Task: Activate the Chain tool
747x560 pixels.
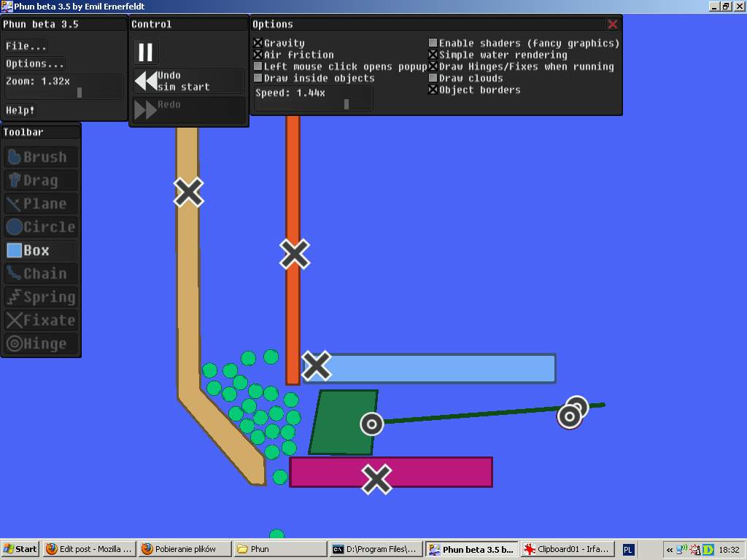Action: click(x=41, y=273)
